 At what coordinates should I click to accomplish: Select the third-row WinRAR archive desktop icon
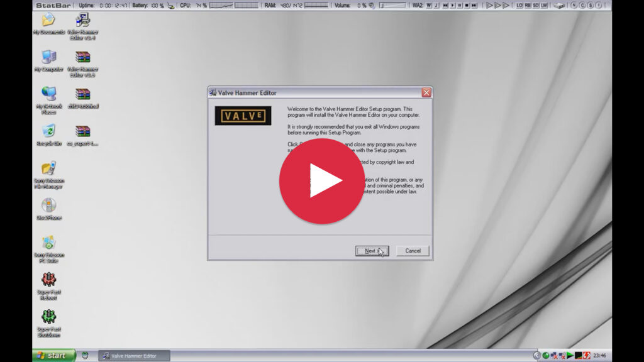[82, 98]
